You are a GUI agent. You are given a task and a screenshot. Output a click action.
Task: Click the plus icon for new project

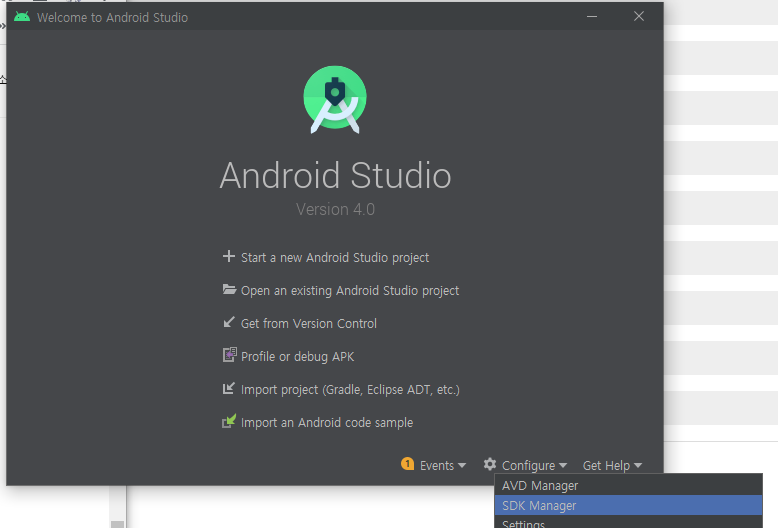click(228, 256)
